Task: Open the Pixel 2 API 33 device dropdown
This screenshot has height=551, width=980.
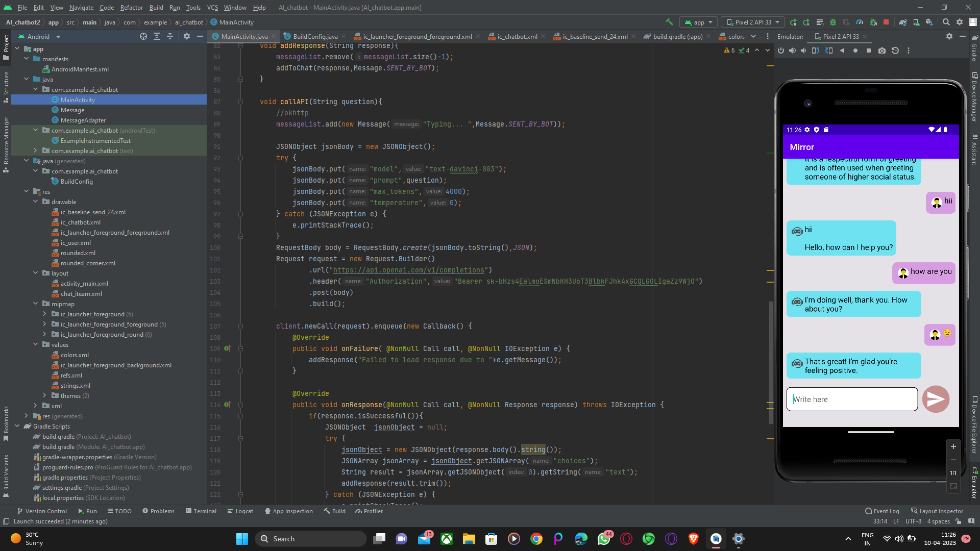Action: tap(753, 22)
